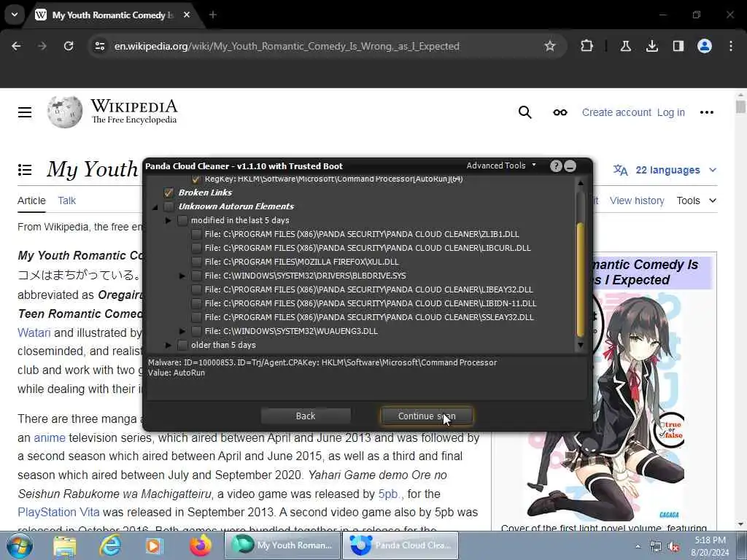The width and height of the screenshot is (747, 560).
Task: Check the LIBEAY32.DLL file checkbox
Action: pyautogui.click(x=196, y=289)
